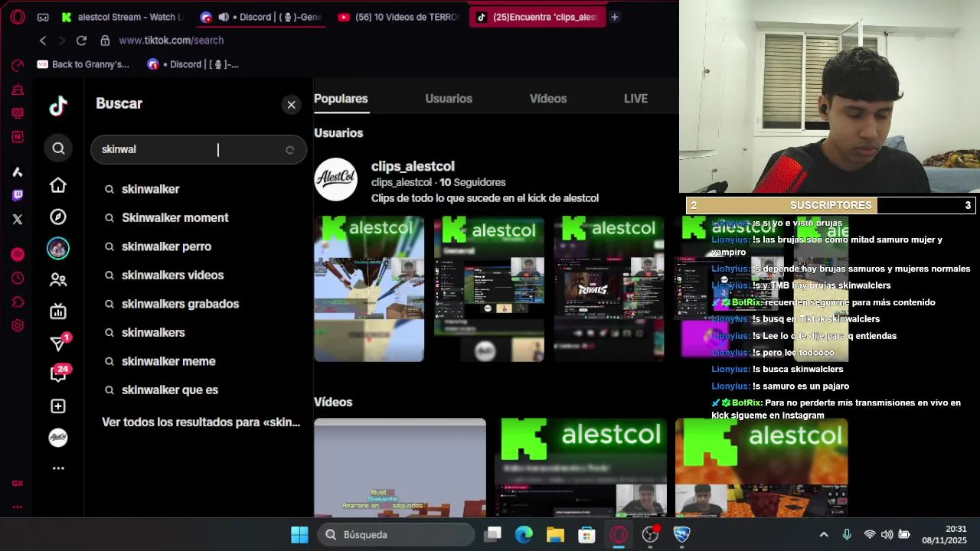Select suggestion 'skinwalkers'

click(153, 333)
